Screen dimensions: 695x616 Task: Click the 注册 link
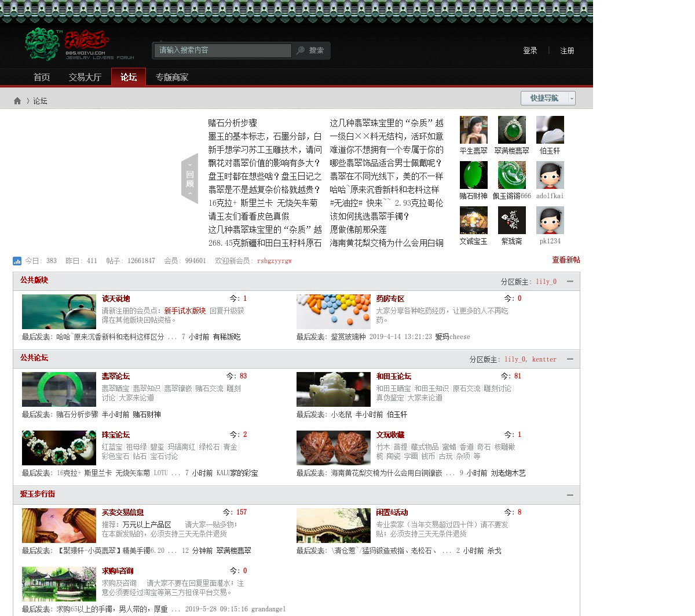point(567,51)
